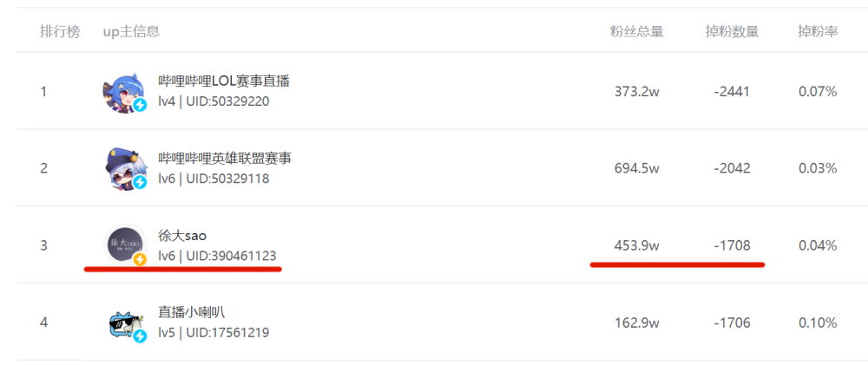Sort by the 粉丝总量 column header
The image size is (868, 365).
[636, 32]
